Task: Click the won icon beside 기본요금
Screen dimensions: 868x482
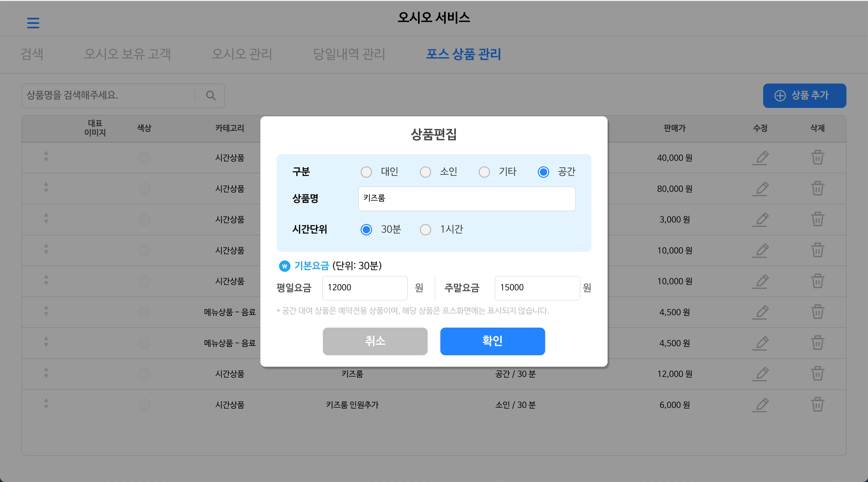Action: (285, 266)
